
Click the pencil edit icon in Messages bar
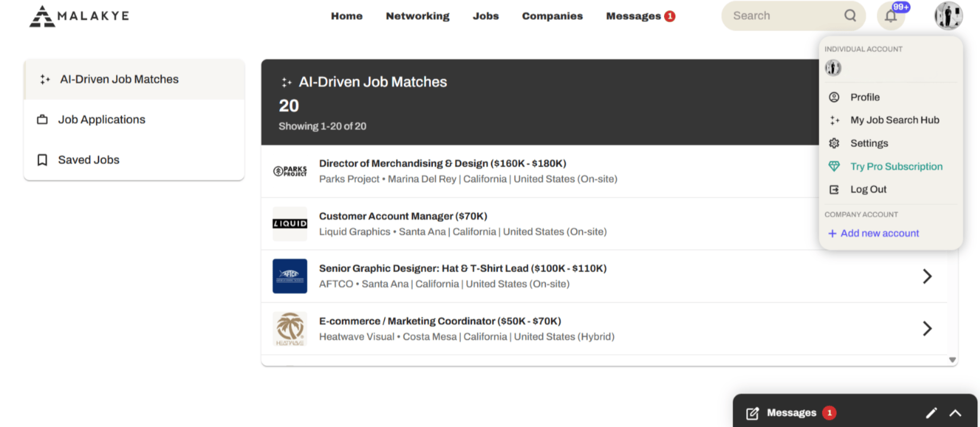(x=931, y=413)
